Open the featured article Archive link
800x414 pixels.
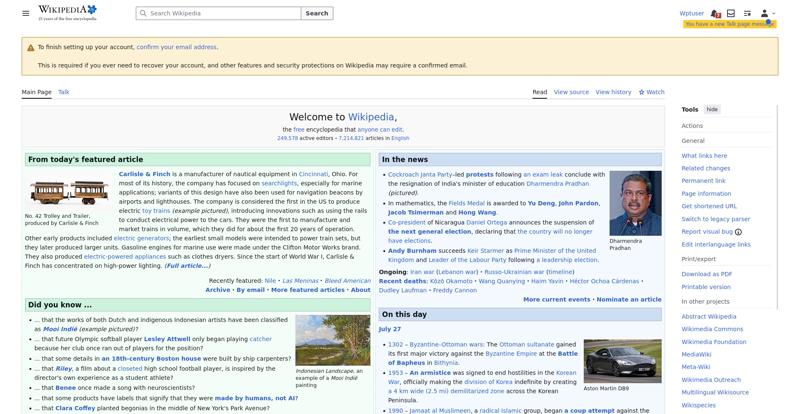(218, 290)
